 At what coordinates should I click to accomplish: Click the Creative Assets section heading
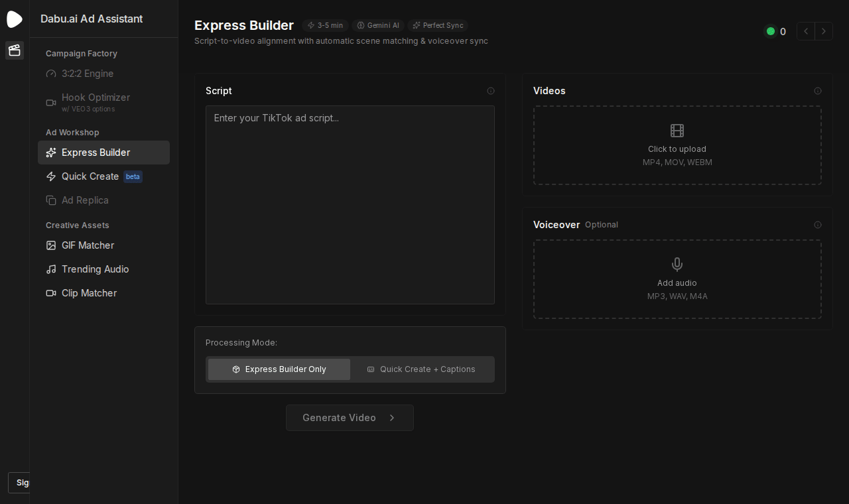pos(78,225)
